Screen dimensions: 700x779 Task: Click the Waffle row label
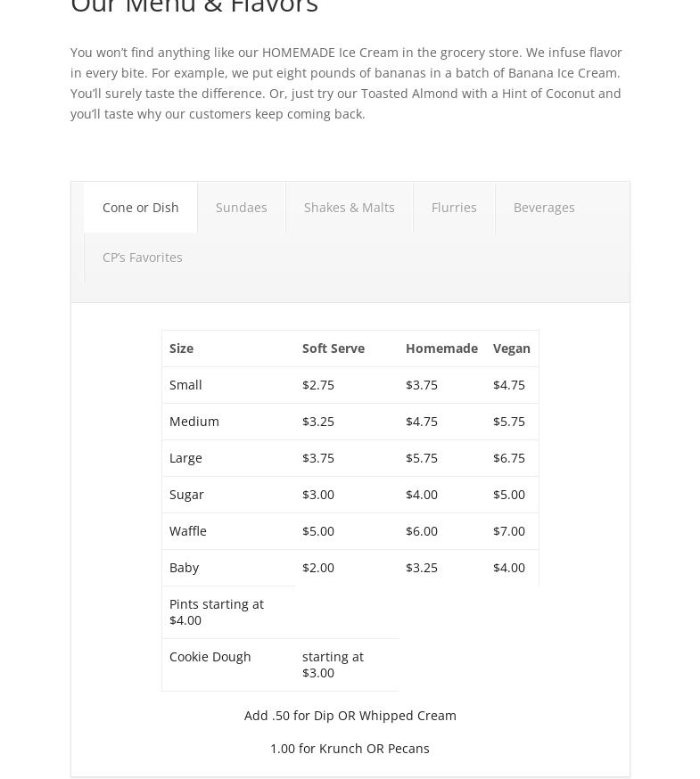(x=188, y=531)
